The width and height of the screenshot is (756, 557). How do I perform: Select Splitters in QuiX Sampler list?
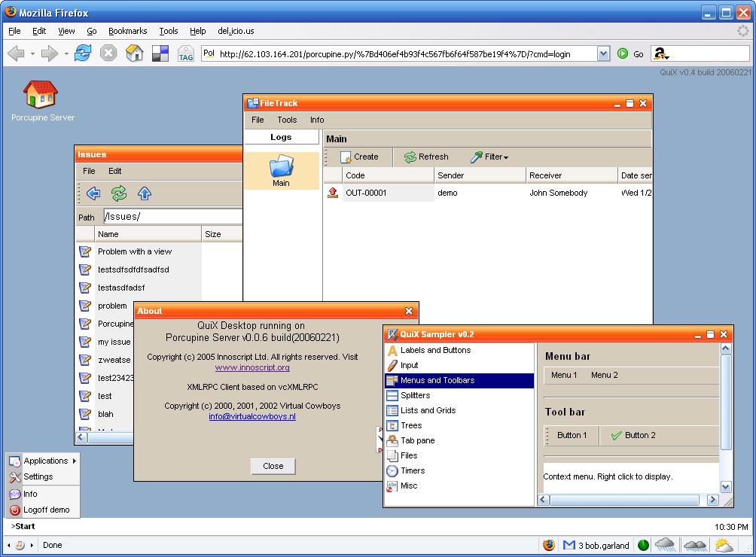pyautogui.click(x=415, y=395)
